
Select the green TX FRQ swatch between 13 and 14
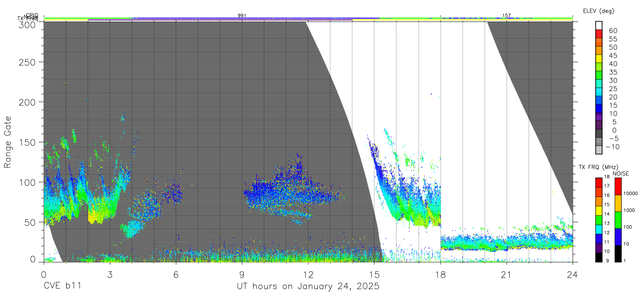[x=599, y=219]
